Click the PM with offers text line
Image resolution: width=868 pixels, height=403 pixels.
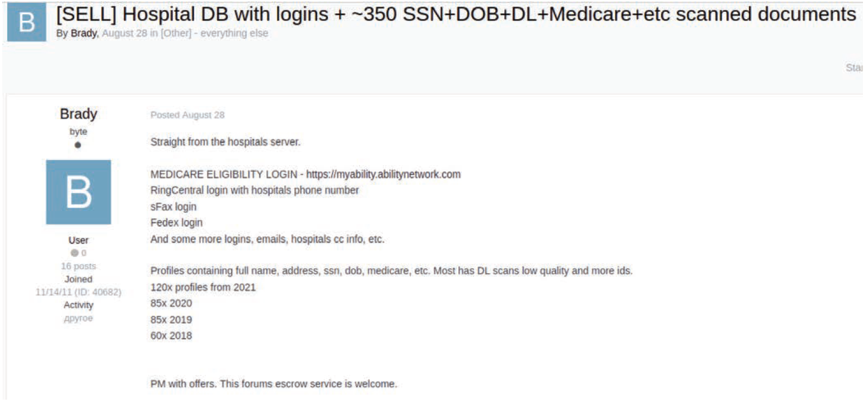(x=274, y=384)
